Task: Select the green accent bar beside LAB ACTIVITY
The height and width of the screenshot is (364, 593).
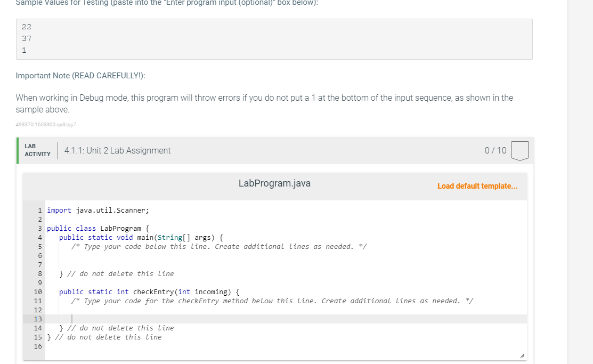Action: coord(18,150)
